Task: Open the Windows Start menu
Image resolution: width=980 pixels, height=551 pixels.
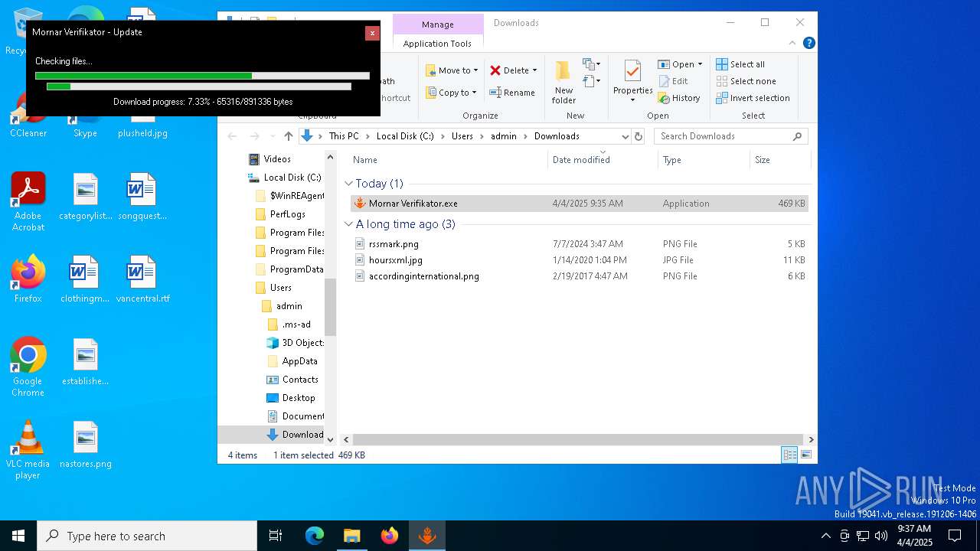Action: click(18, 536)
